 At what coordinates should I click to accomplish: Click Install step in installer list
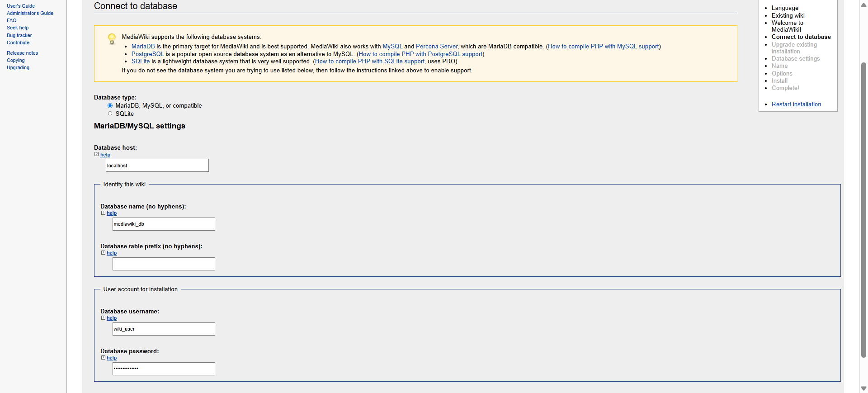click(x=779, y=80)
